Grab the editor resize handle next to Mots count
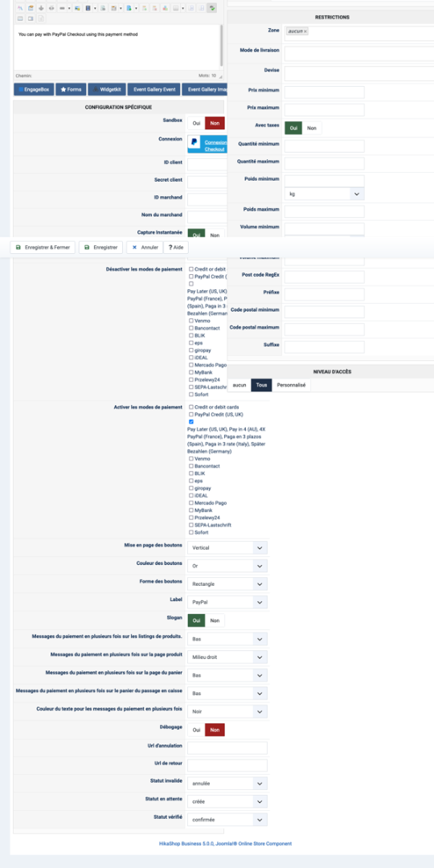Image resolution: width=434 pixels, height=868 pixels. point(220,77)
